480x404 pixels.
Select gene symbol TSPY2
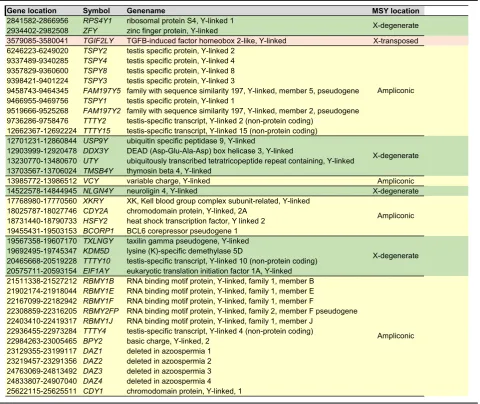(94, 51)
